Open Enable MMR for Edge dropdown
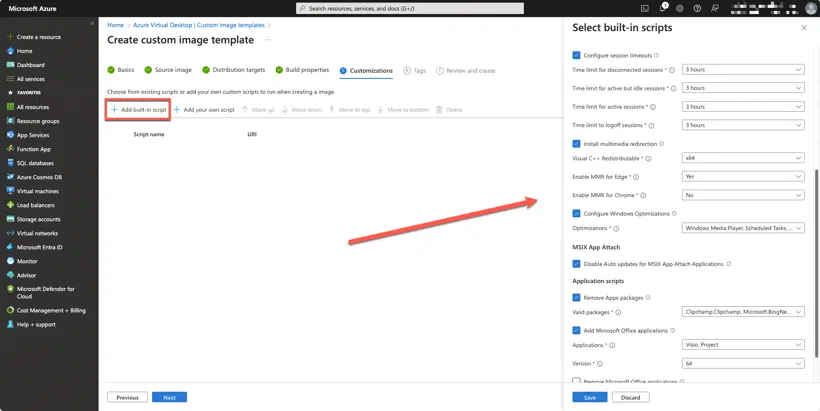The image size is (820, 411). 743,177
